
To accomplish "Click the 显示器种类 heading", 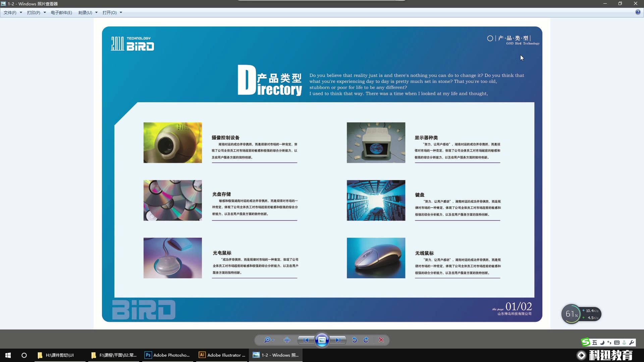I will click(x=426, y=137).
